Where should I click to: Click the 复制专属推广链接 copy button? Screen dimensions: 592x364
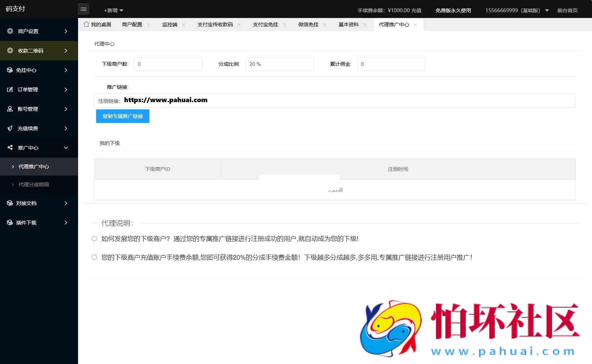click(122, 116)
